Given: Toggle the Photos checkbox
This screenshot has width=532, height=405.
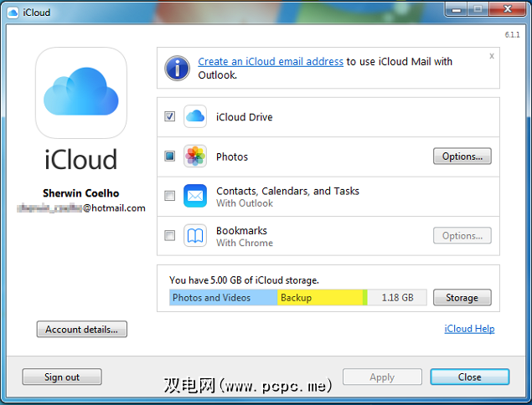Looking at the screenshot, I should pyautogui.click(x=169, y=156).
